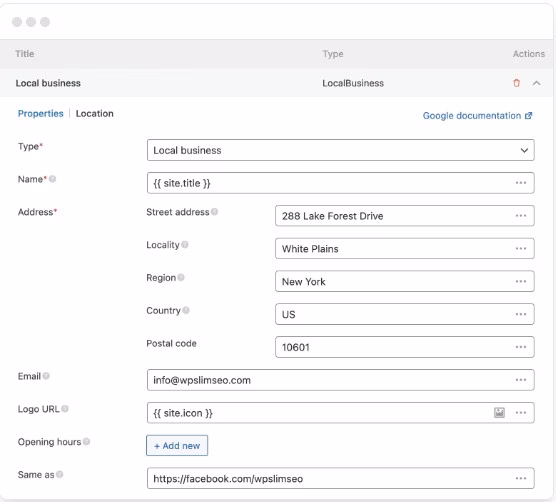Focus the Email input field

point(340,380)
